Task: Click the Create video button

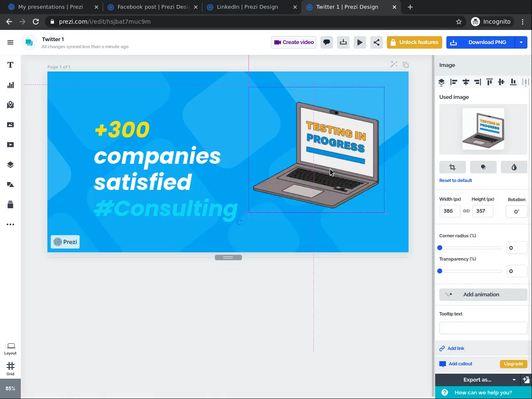Action: [x=294, y=42]
